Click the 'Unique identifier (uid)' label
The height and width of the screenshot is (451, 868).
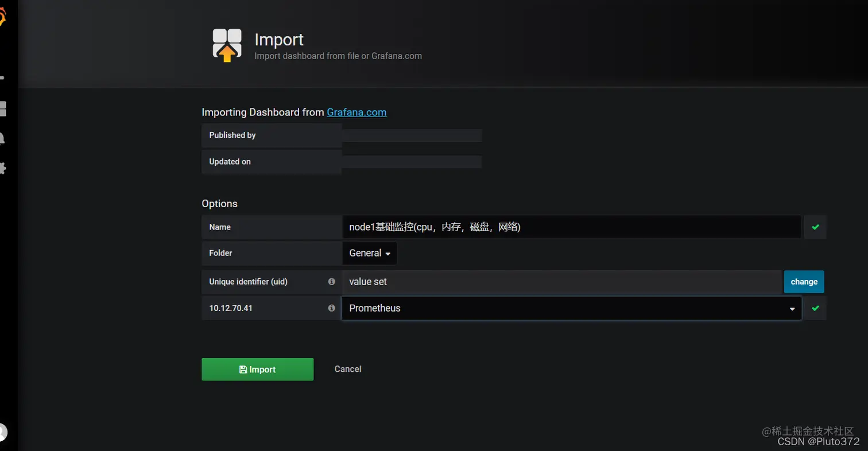click(x=248, y=282)
